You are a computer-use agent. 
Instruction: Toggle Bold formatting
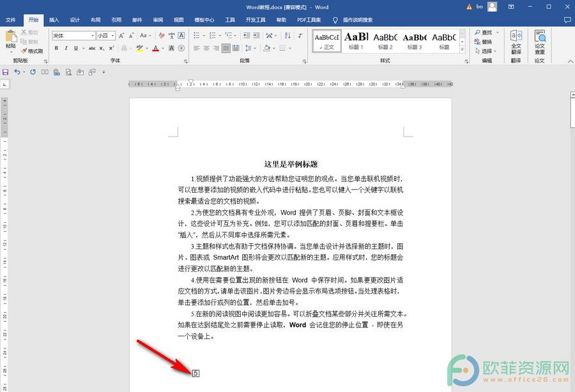tap(56, 48)
